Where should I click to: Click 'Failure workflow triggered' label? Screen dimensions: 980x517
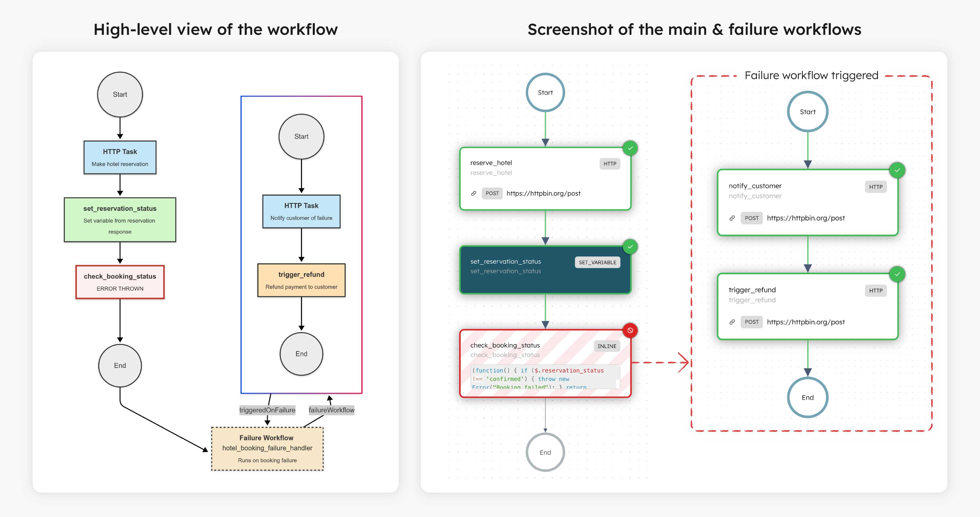click(811, 75)
